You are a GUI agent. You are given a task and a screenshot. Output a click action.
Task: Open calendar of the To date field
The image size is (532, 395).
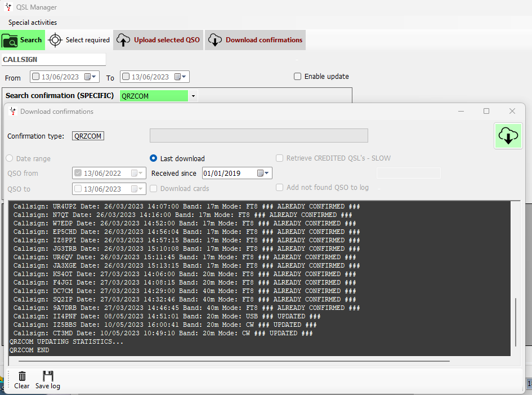point(177,77)
